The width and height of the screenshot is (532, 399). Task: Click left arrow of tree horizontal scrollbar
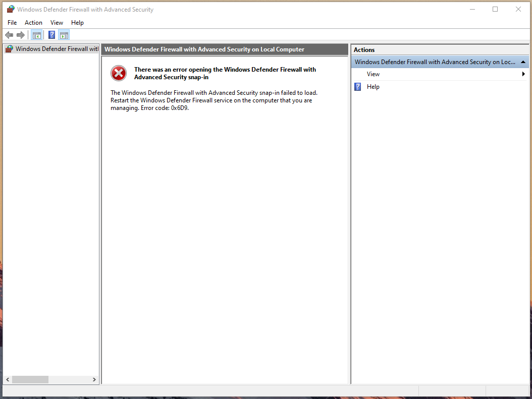(8, 380)
